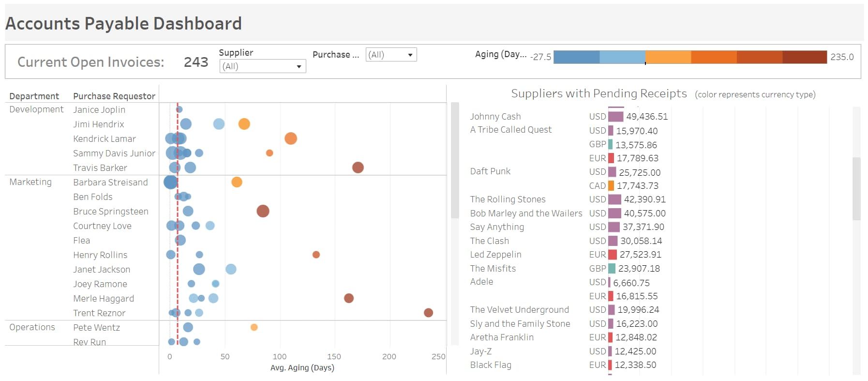
Task: Select the Development department label
Action: (36, 109)
